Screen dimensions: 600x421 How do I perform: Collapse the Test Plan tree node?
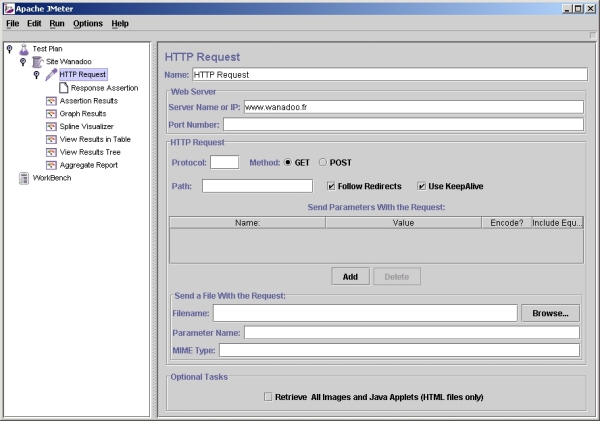tap(9, 48)
